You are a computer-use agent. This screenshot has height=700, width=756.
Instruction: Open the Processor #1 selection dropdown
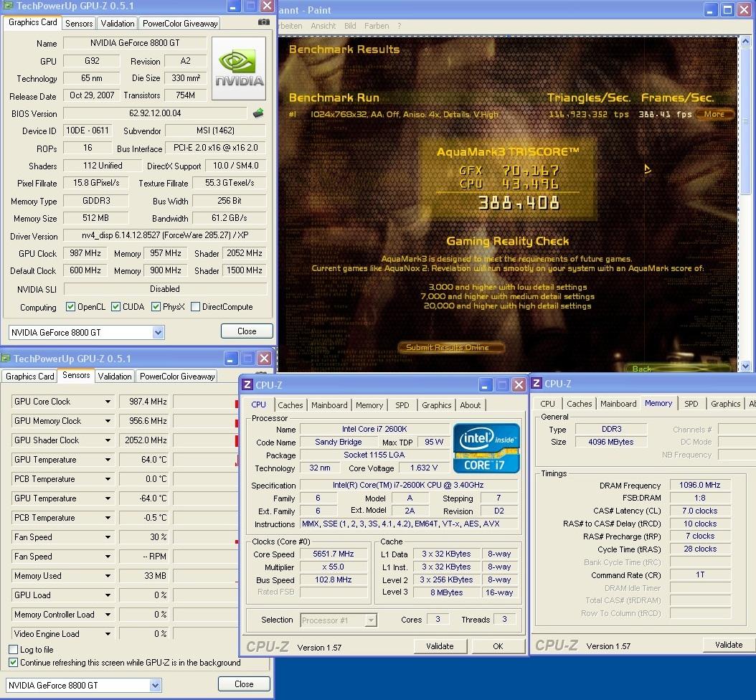[371, 620]
